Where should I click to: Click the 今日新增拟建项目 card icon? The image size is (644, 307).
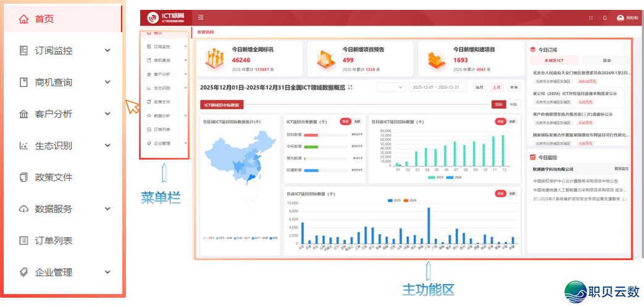pos(436,59)
